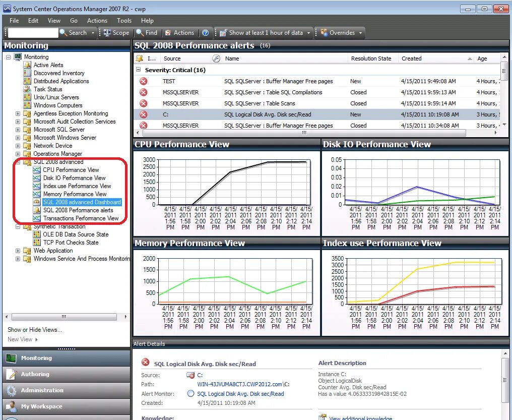Open the Go menu
The image size is (512, 420).
[74, 21]
